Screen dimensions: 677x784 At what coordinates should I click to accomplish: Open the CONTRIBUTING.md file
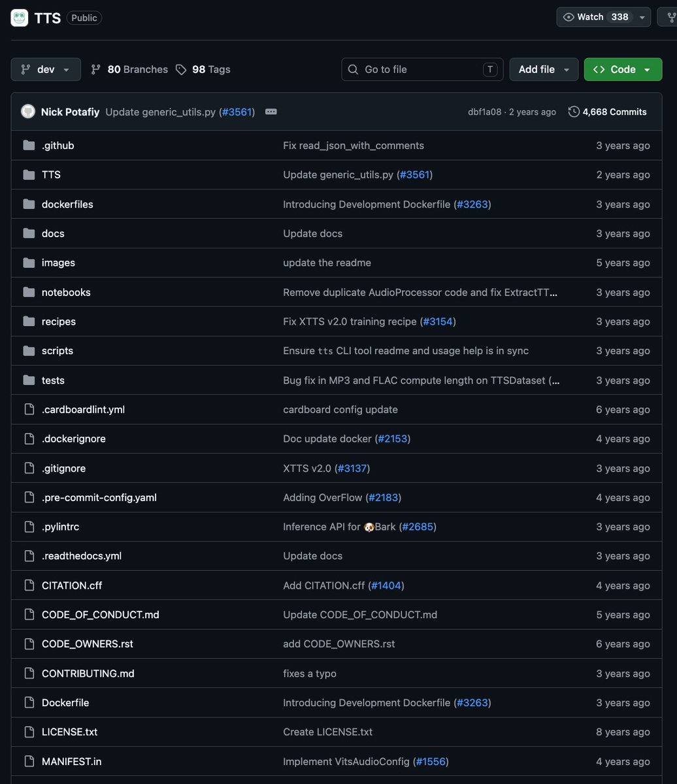click(88, 674)
